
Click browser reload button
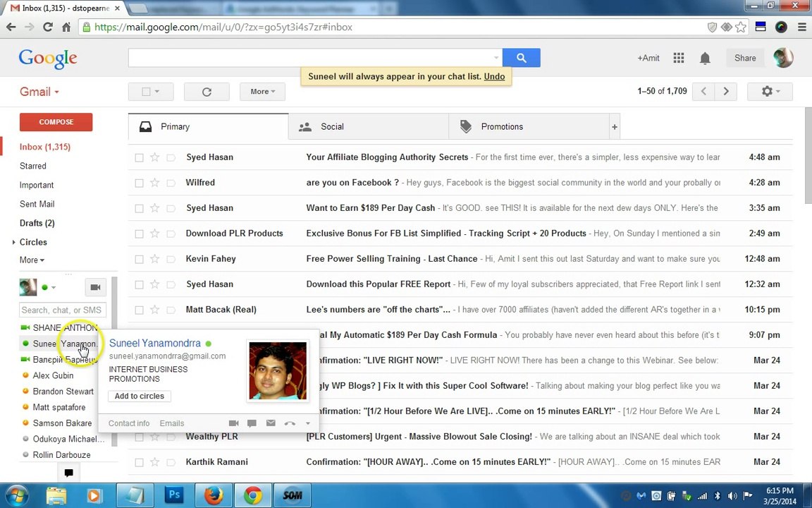48,27
